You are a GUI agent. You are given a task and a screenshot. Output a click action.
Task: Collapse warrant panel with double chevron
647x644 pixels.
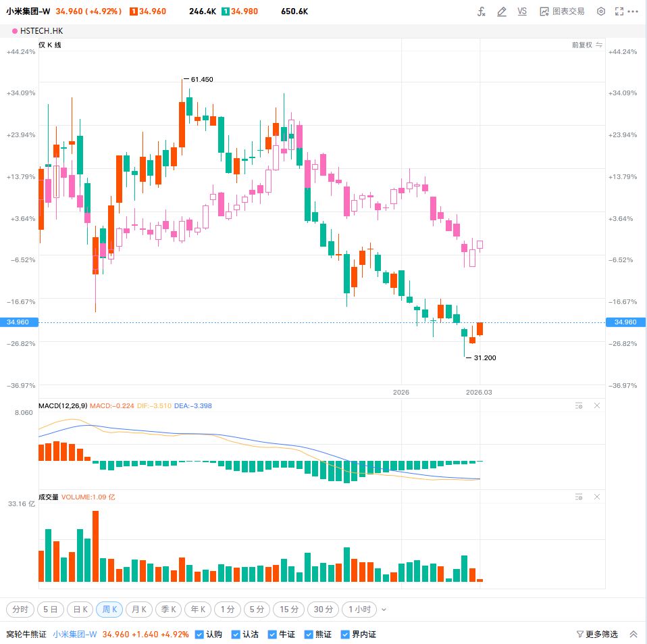tap(633, 634)
